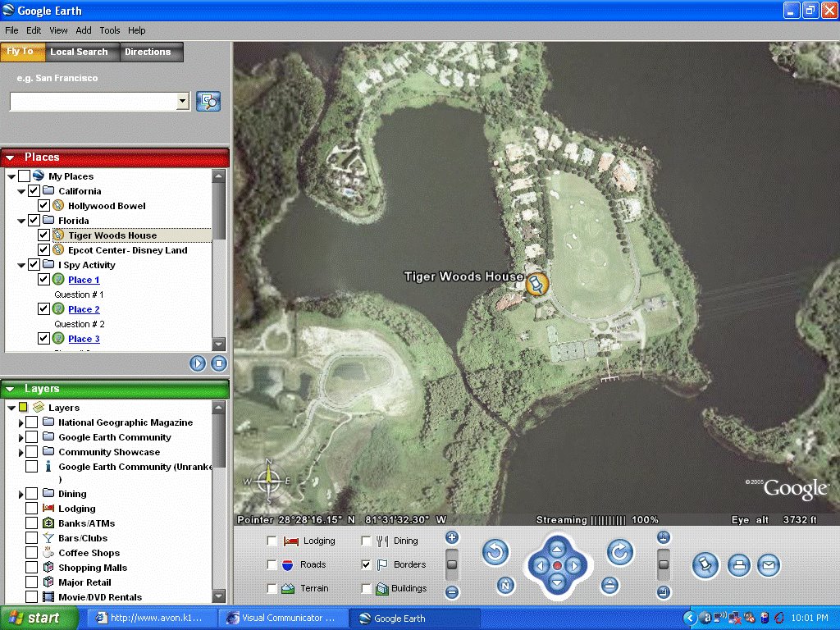This screenshot has height=630, width=840.
Task: Collapse the Places panel header
Action: tap(10, 157)
